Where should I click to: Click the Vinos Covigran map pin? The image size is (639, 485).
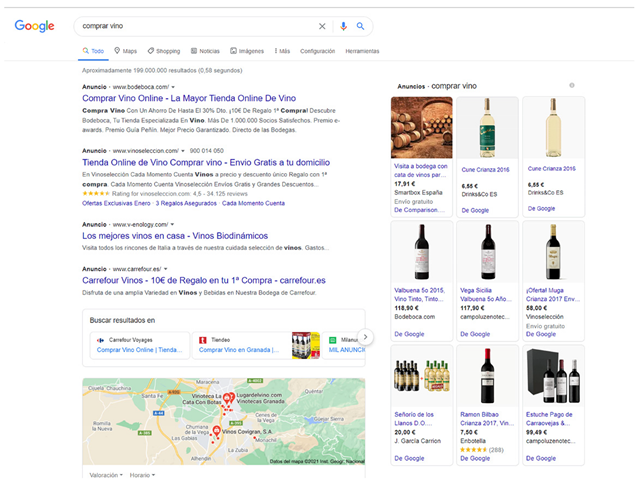click(216, 431)
